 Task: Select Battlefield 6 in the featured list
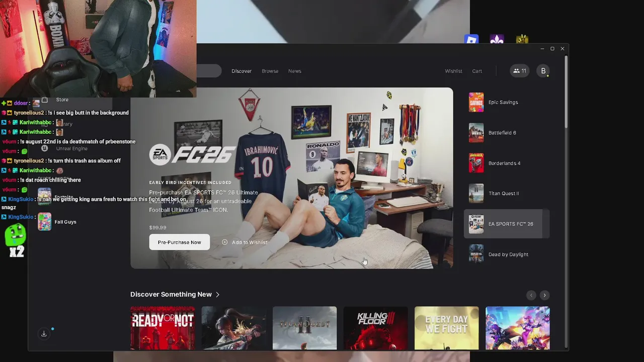click(507, 133)
